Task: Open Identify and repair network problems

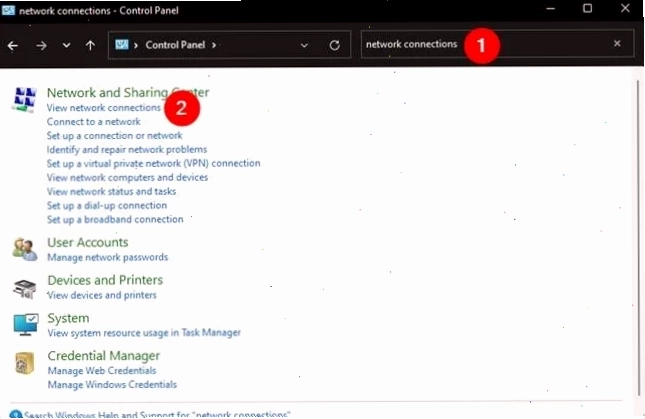Action: click(x=127, y=150)
